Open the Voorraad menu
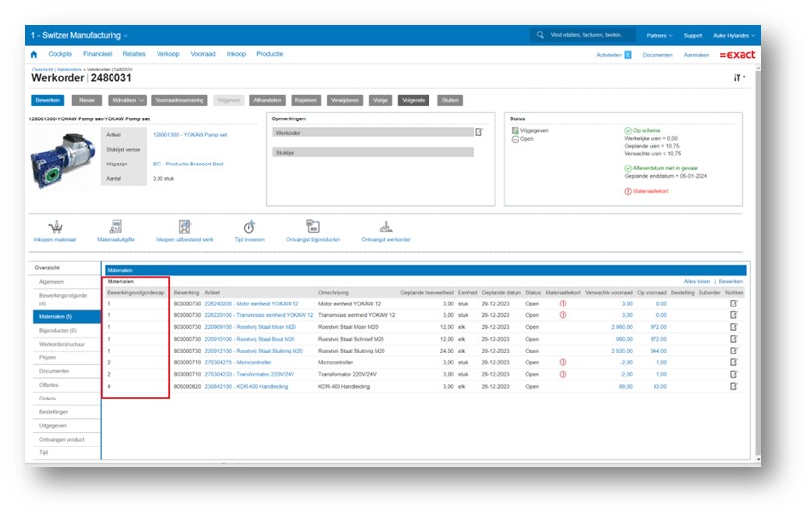The height and width of the screenshot is (518, 812). pyautogui.click(x=202, y=54)
